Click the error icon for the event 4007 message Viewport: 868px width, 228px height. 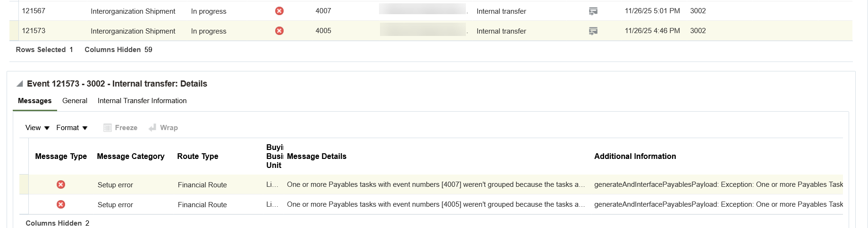click(61, 184)
